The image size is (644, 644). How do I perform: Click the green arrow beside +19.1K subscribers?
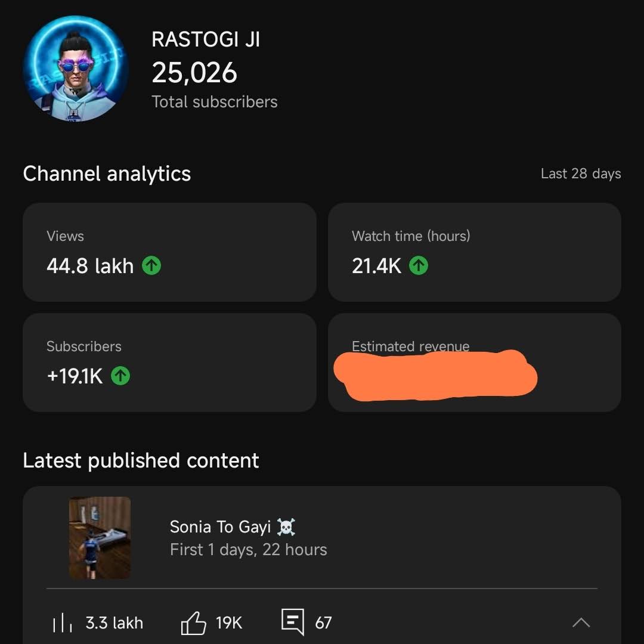pos(120,376)
